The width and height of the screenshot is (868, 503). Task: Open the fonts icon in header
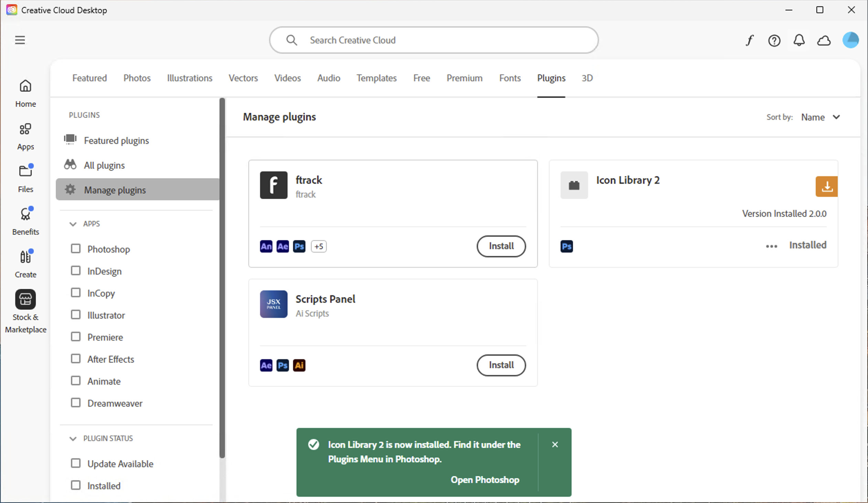[749, 40]
